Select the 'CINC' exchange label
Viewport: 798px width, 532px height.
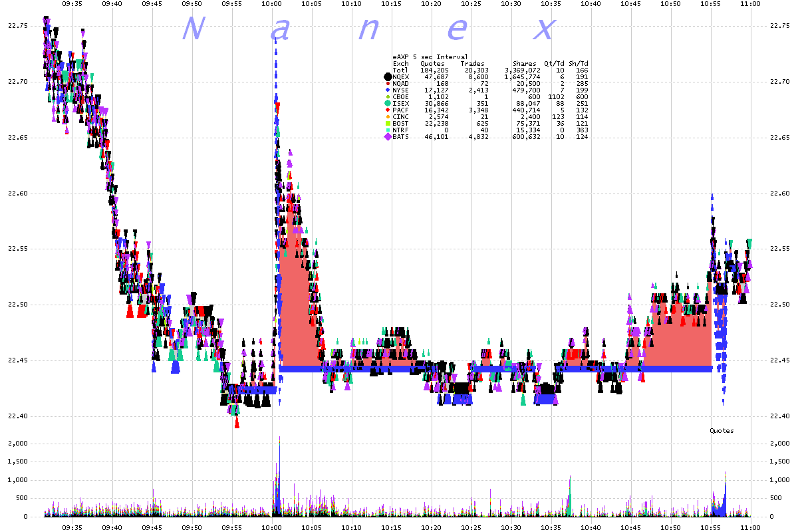coord(401,116)
